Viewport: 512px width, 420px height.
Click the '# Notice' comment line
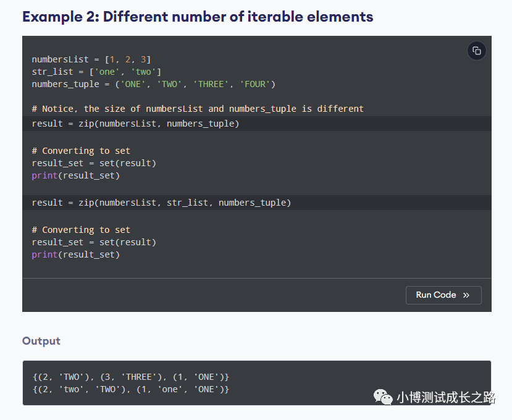[x=198, y=109]
